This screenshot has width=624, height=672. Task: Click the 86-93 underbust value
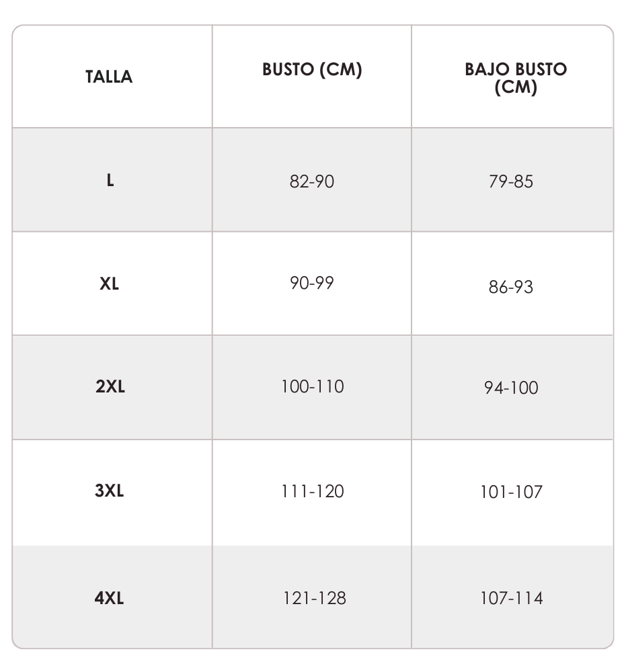pos(511,287)
